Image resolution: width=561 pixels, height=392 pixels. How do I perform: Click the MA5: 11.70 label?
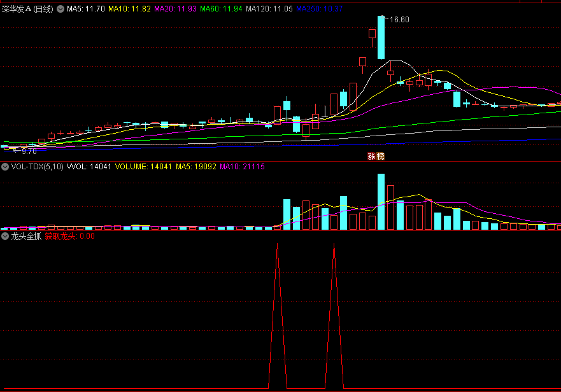86,9
